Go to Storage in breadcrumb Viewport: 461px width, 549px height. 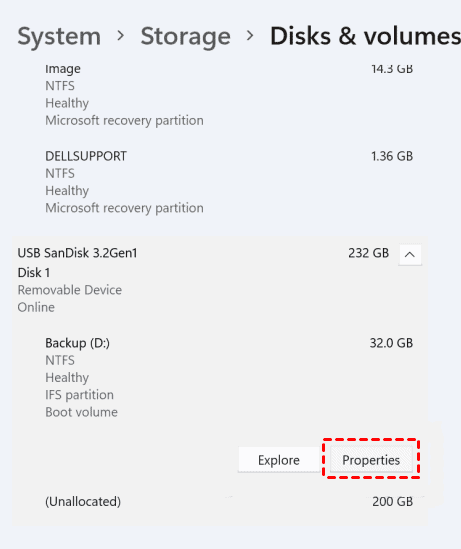(x=186, y=36)
